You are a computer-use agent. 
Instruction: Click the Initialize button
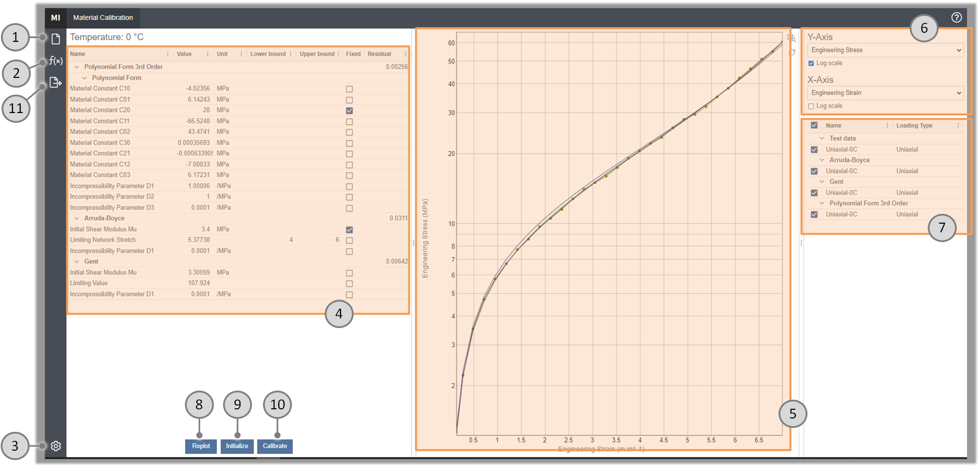coord(237,446)
